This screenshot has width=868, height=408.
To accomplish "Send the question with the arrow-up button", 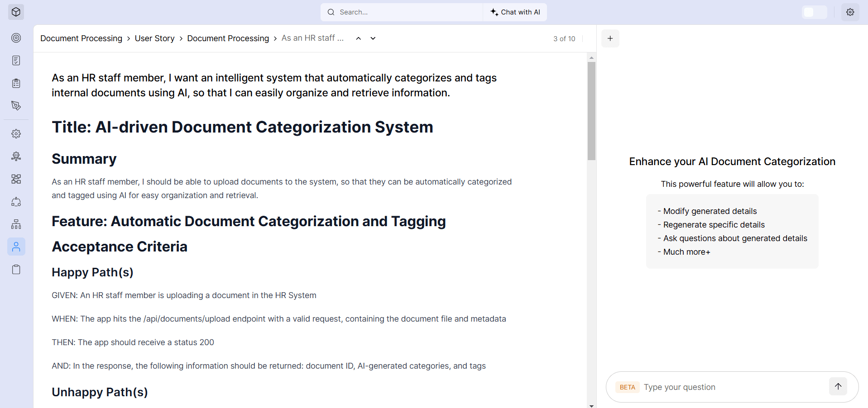I will coord(838,386).
